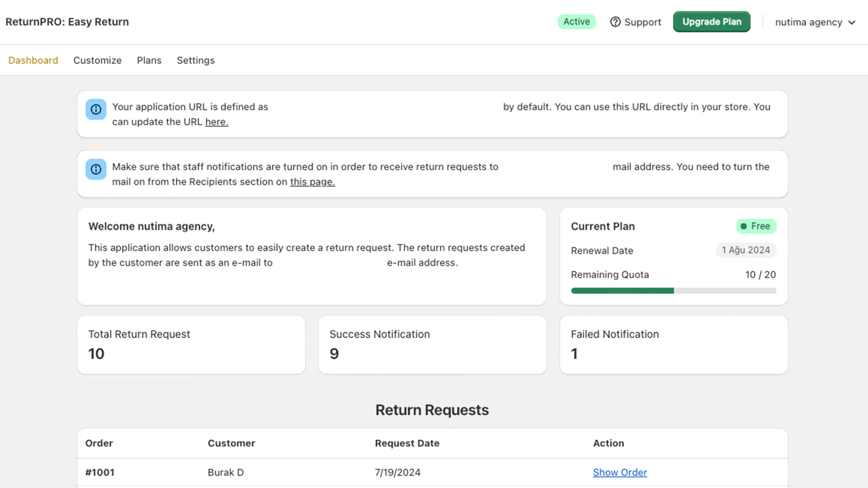Viewport: 868px width, 488px height.
Task: Open the Support link
Action: pyautogui.click(x=636, y=22)
